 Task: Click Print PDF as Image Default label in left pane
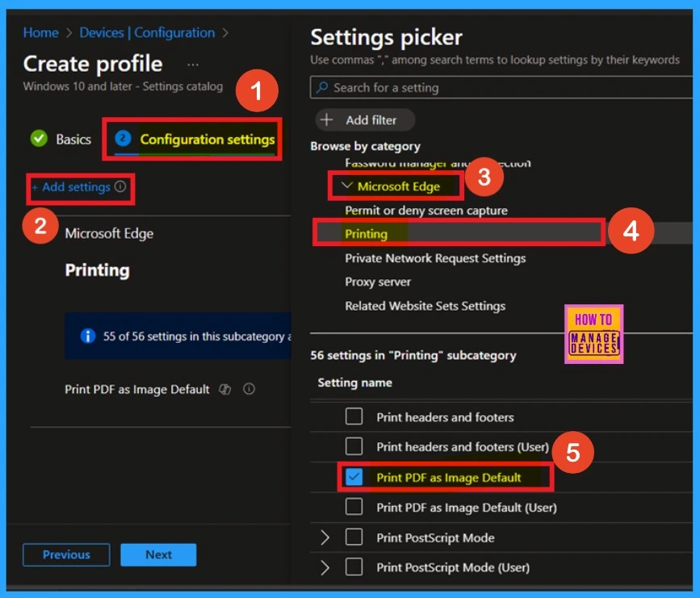(137, 390)
